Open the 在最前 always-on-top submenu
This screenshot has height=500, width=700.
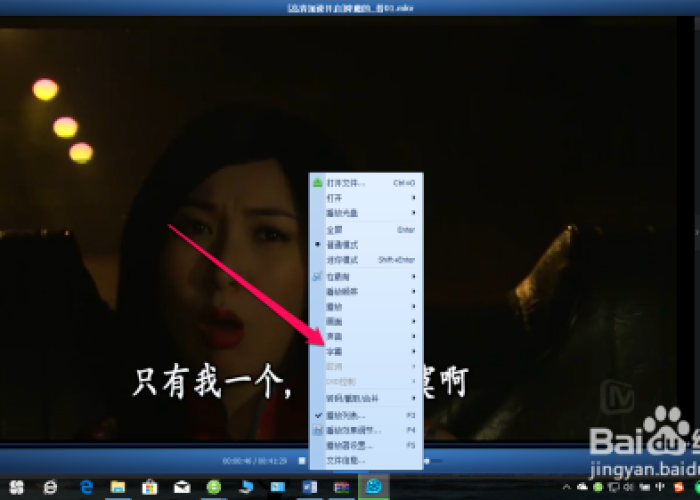pyautogui.click(x=366, y=277)
